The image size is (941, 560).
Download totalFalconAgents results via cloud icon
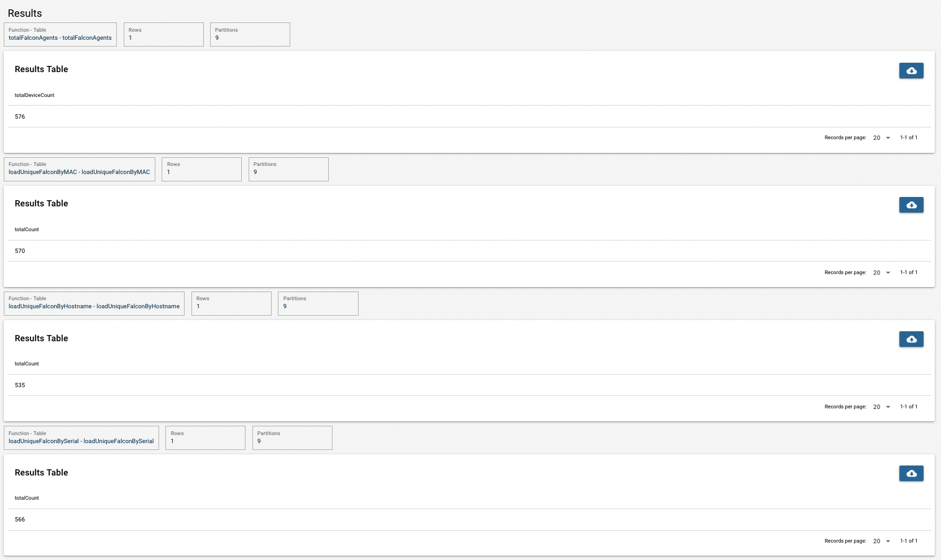pos(911,70)
